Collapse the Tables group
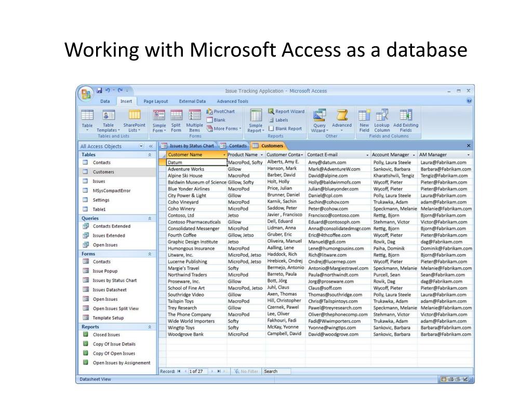This screenshot has width=532, height=399. tap(150, 155)
